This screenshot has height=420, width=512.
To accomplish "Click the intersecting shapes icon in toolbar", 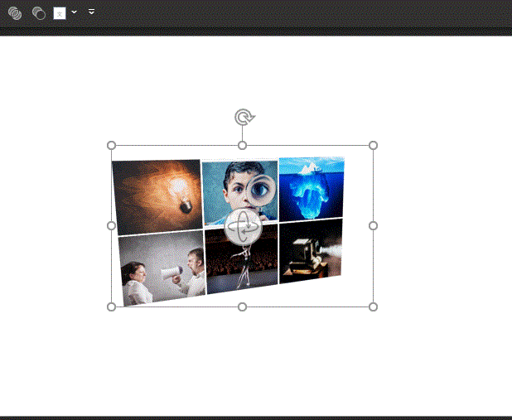I will (x=15, y=13).
